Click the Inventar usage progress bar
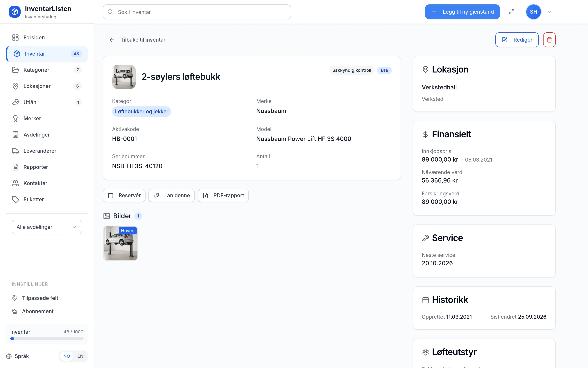Image resolution: width=588 pixels, height=368 pixels. click(x=47, y=339)
